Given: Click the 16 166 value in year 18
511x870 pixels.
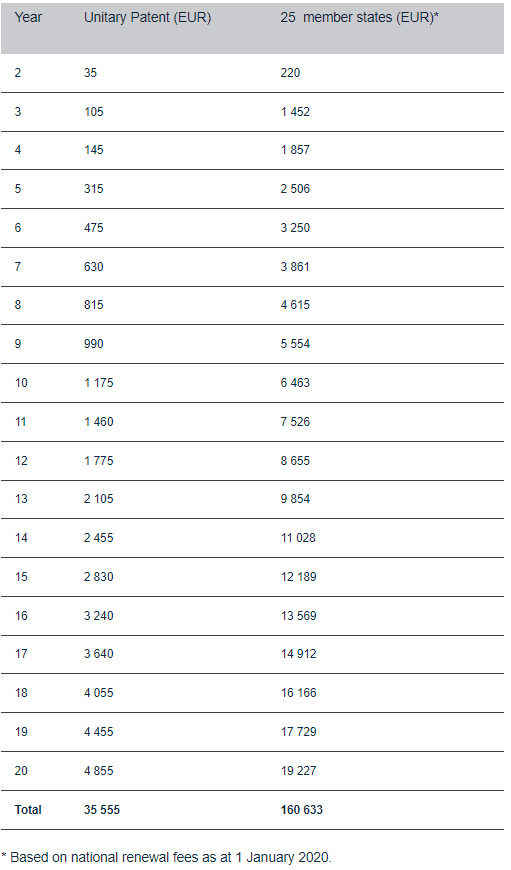Looking at the screenshot, I should coord(298,692).
